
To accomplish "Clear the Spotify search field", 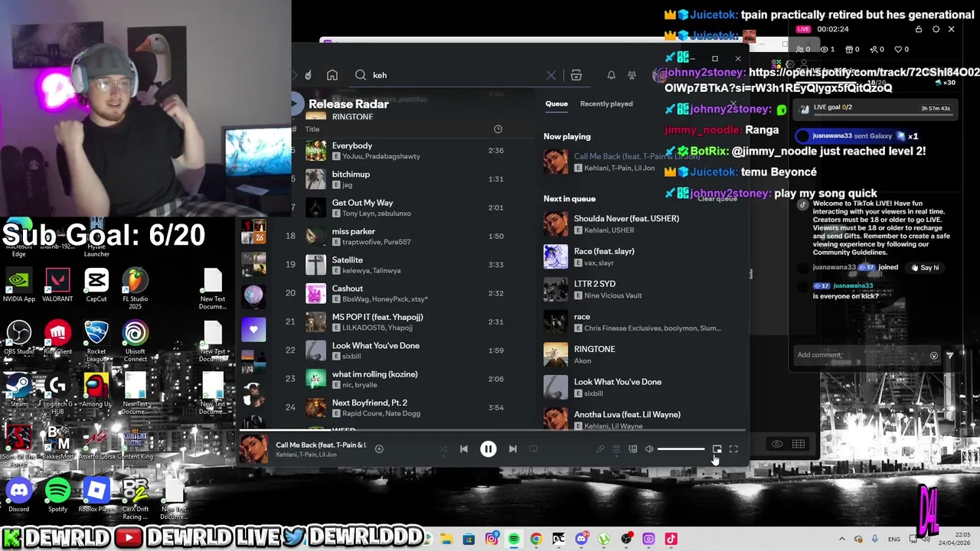I will [x=550, y=75].
